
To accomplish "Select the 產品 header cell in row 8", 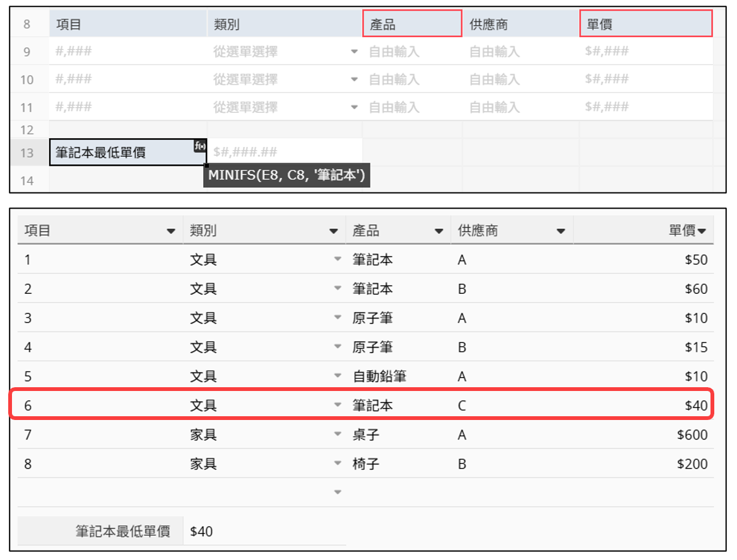I will (x=412, y=24).
